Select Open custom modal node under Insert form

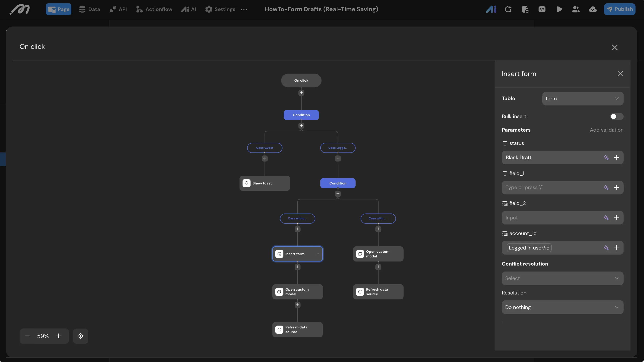(x=298, y=292)
